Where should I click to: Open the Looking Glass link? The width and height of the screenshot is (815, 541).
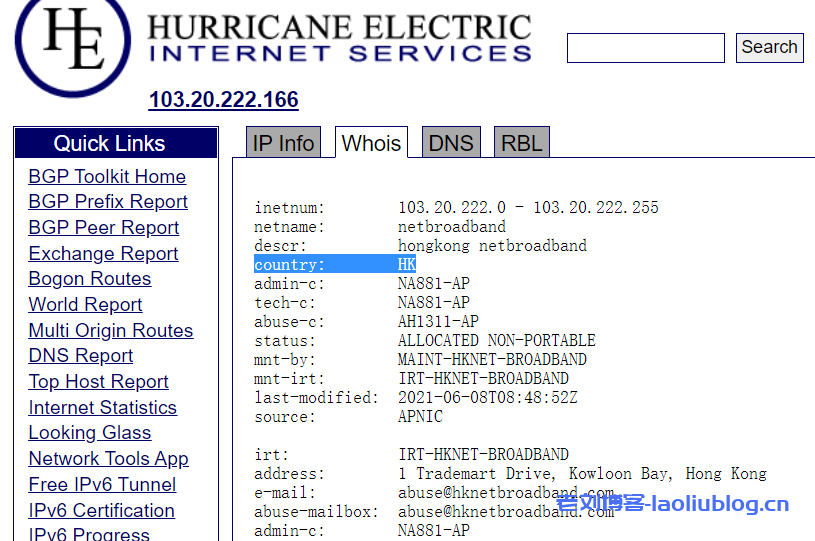coord(90,433)
